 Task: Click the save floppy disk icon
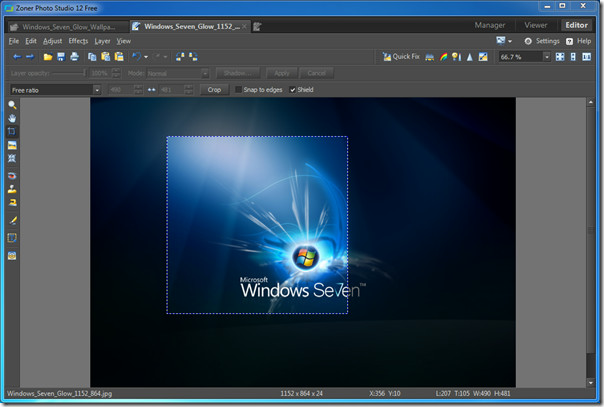tap(61, 57)
